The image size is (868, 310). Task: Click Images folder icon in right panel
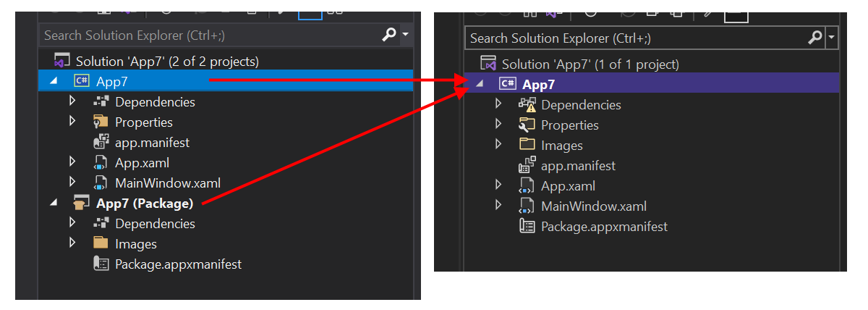(527, 145)
